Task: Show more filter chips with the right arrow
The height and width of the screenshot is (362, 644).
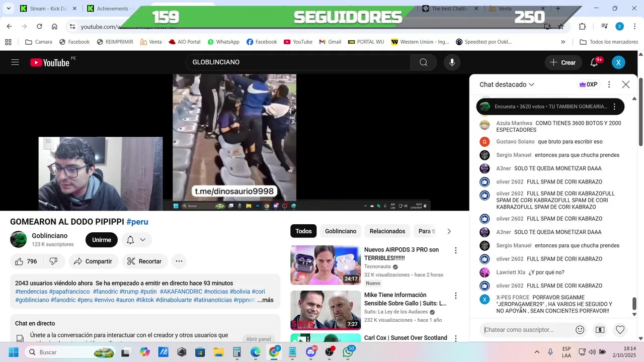Action: coord(449,231)
